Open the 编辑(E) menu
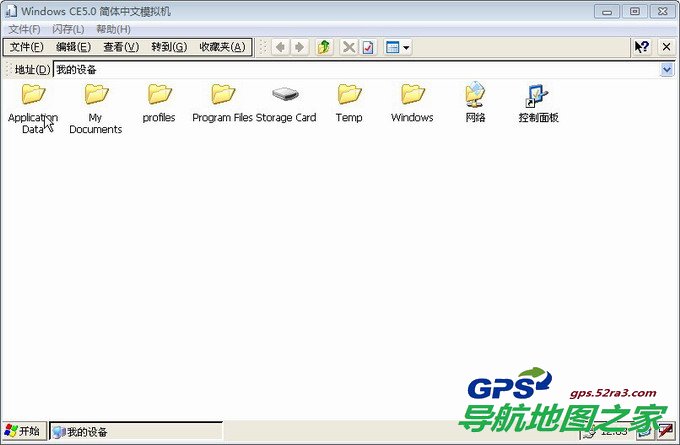Viewport: 680px width, 445px height. pyautogui.click(x=73, y=47)
